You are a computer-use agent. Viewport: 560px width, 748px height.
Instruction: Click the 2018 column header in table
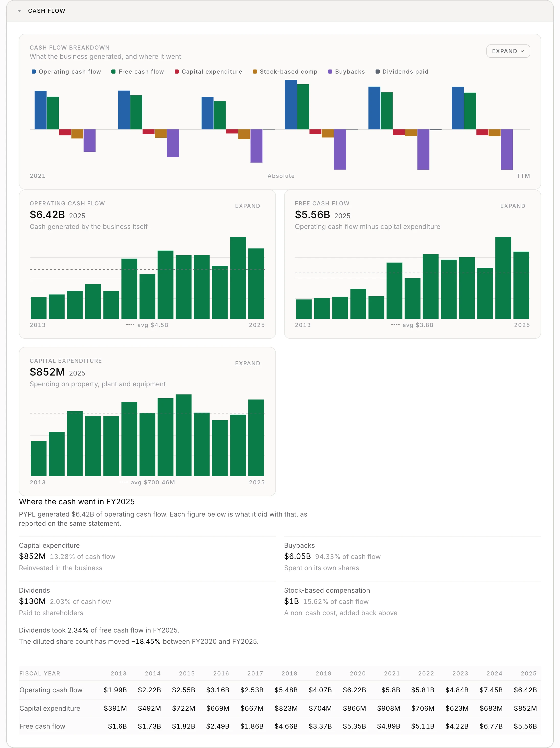[x=289, y=673]
